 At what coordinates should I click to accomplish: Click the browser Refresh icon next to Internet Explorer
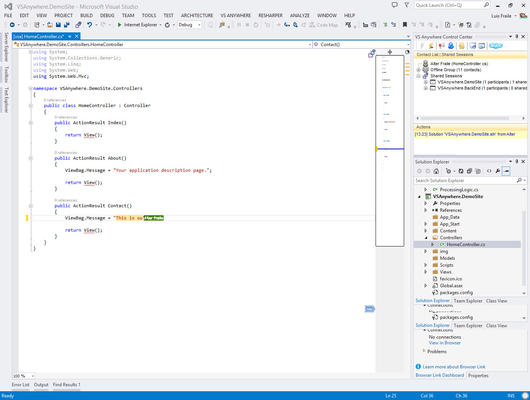tap(167, 25)
